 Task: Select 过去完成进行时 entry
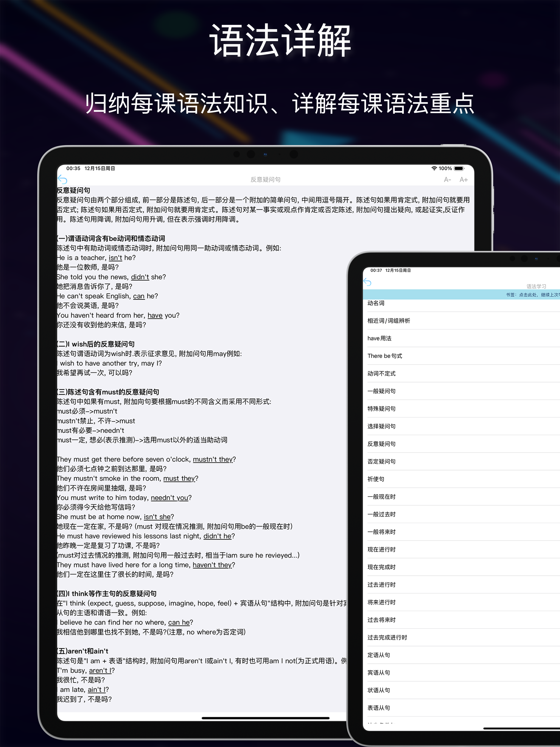[x=387, y=638]
